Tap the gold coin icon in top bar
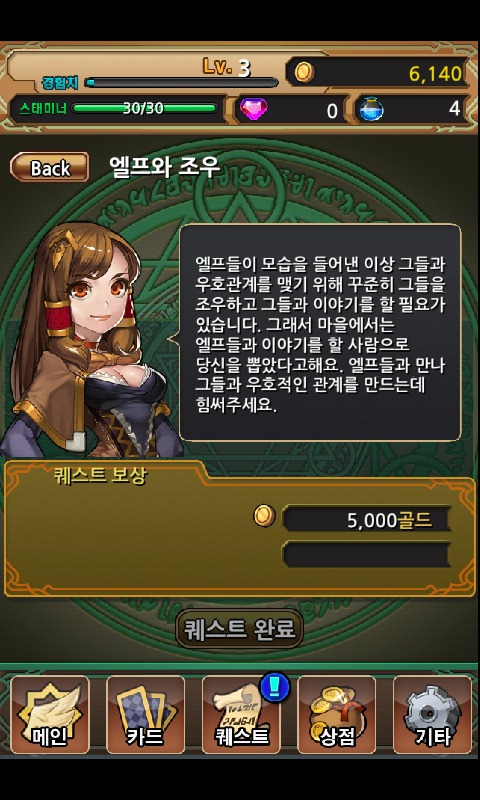 click(x=305, y=72)
